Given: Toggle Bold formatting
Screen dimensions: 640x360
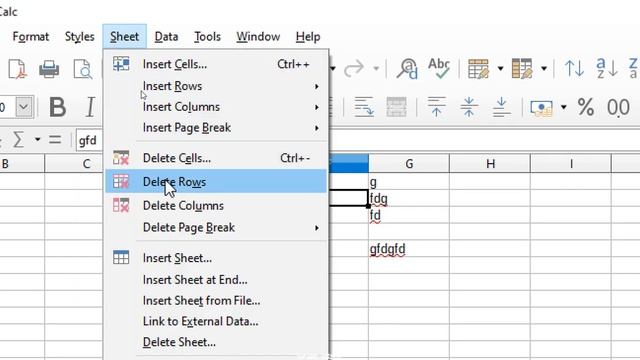Looking at the screenshot, I should point(58,107).
